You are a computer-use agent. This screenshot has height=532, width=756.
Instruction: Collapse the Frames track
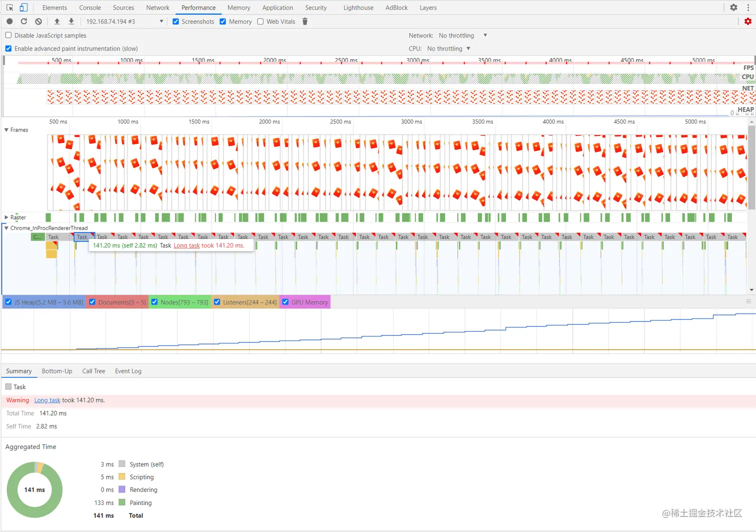pos(6,130)
